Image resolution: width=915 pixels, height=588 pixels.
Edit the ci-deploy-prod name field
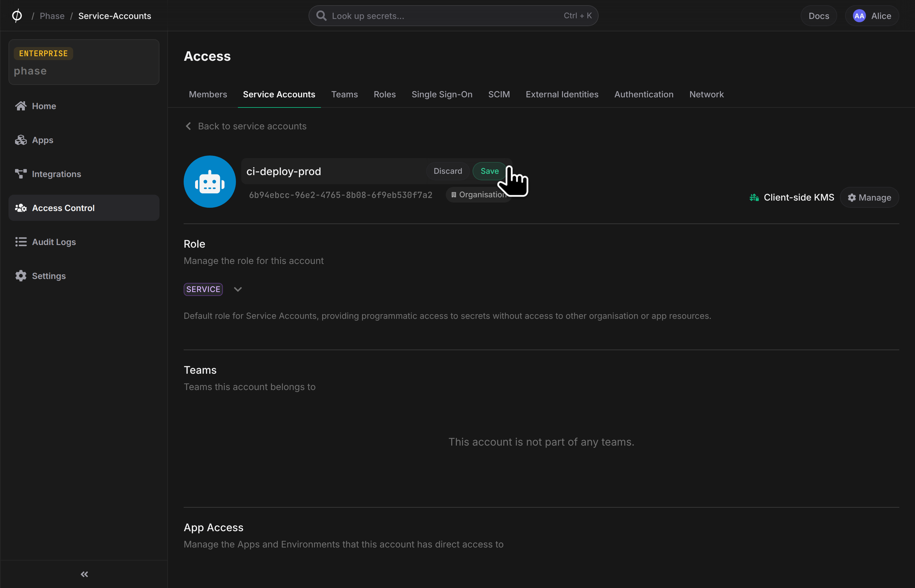[x=334, y=171]
